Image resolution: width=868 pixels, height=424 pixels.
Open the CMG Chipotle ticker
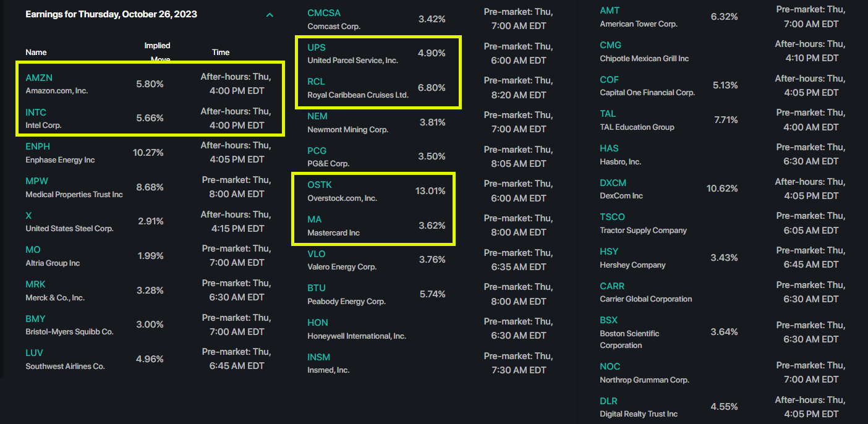coord(610,45)
